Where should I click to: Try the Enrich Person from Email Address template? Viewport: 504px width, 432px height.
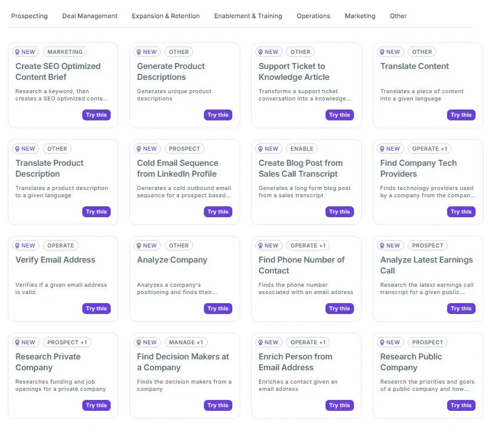[x=339, y=405]
